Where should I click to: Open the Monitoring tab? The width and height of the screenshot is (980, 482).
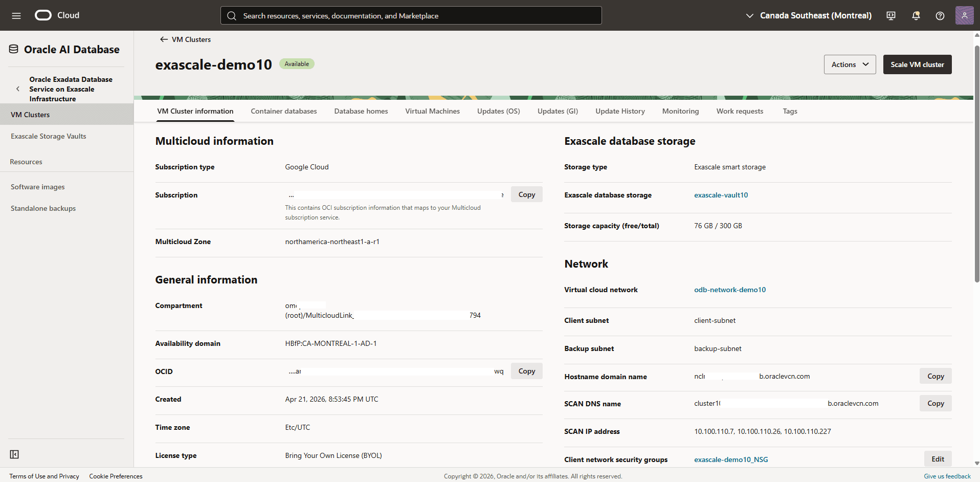pos(680,111)
